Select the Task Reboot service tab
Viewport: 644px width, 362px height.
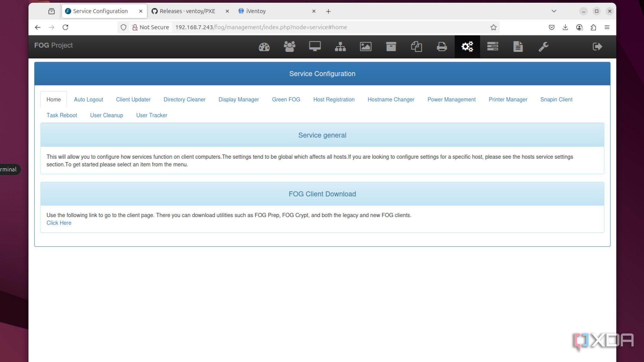[62, 115]
